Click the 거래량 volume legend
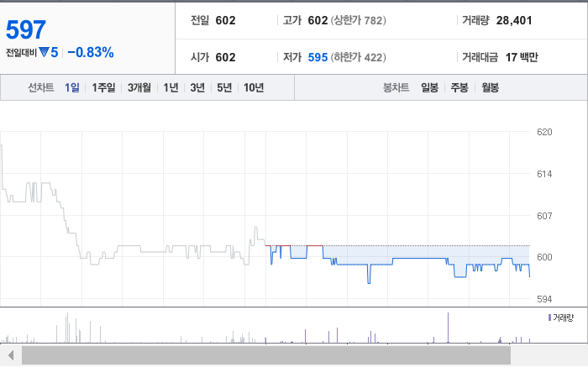The image size is (588, 378). click(561, 318)
